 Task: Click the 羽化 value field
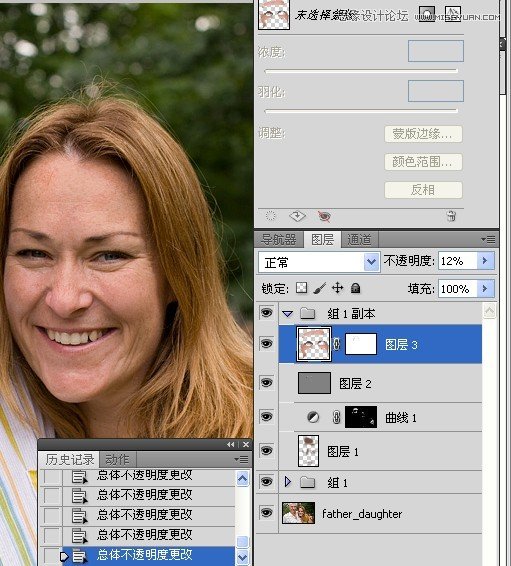(436, 91)
